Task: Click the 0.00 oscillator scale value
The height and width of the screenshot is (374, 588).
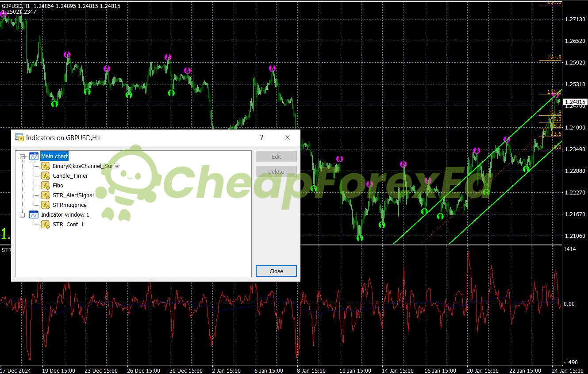Action: 570,304
